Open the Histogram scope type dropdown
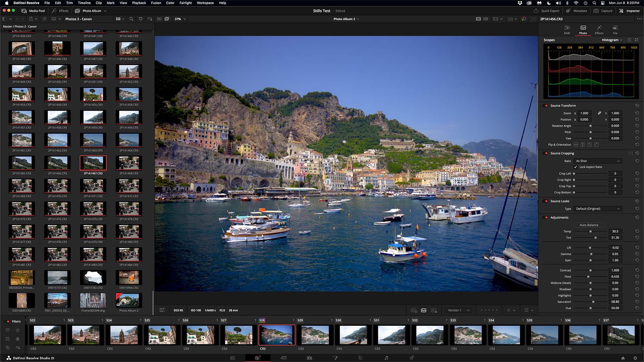The height and width of the screenshot is (362, 644). tap(612, 40)
